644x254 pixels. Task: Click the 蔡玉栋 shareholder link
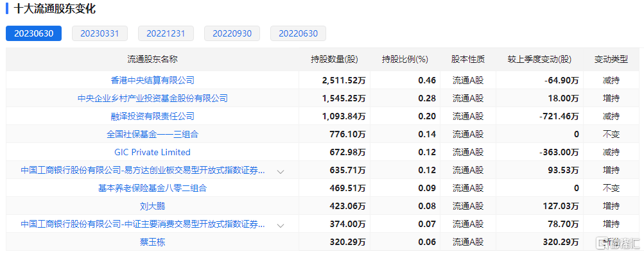tap(152, 242)
